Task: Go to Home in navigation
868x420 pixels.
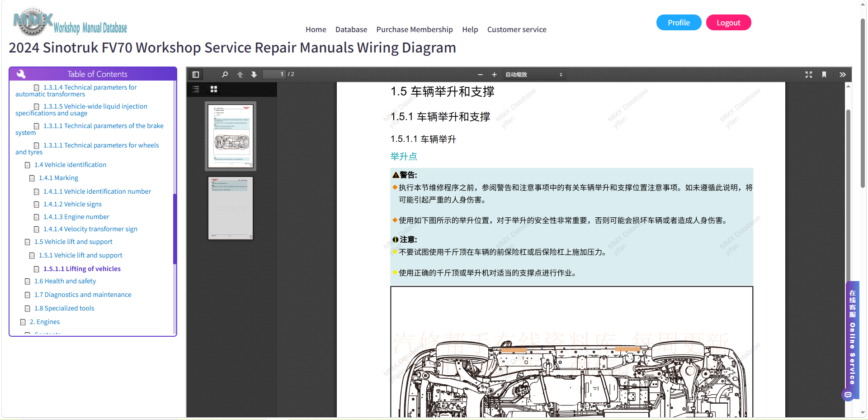Action: tap(316, 29)
